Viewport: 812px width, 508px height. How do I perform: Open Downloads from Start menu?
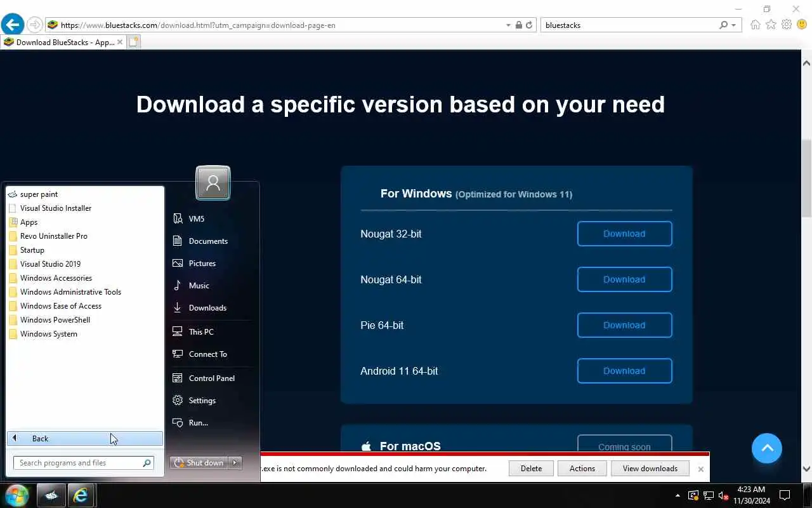point(212,308)
